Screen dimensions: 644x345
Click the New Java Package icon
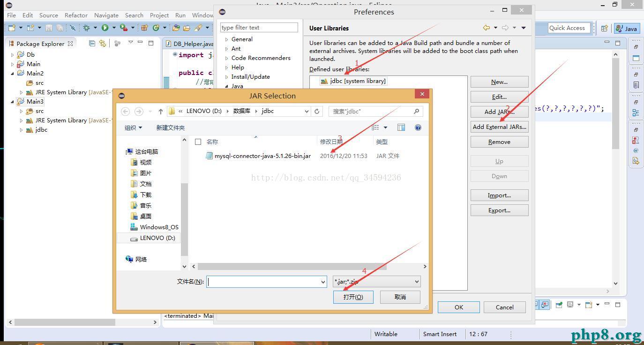coord(144,28)
